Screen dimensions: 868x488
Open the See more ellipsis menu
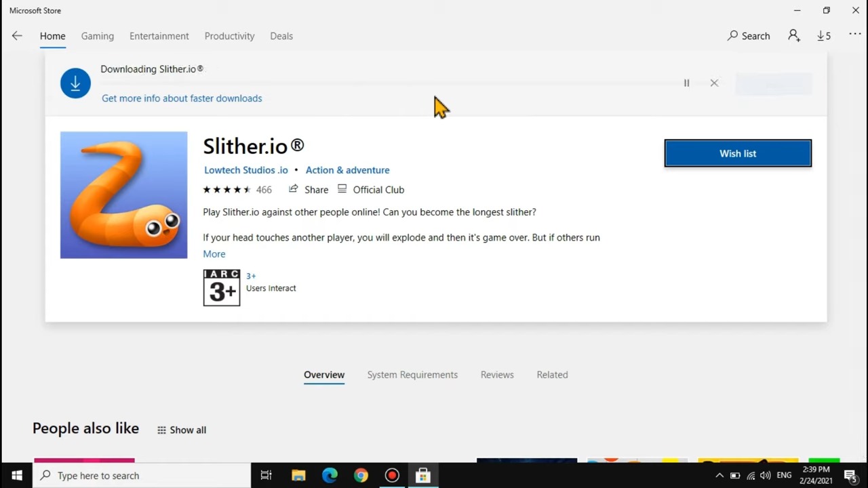pos(854,35)
